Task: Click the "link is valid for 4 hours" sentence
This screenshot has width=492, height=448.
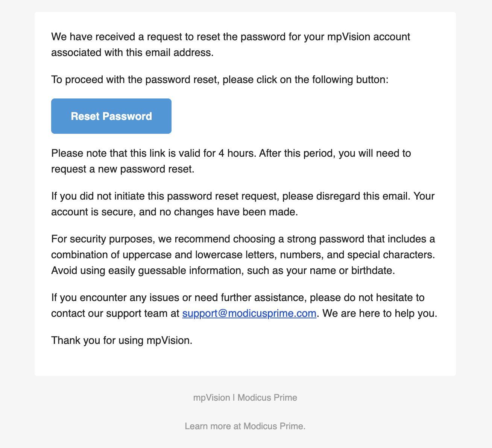Action: click(231, 153)
